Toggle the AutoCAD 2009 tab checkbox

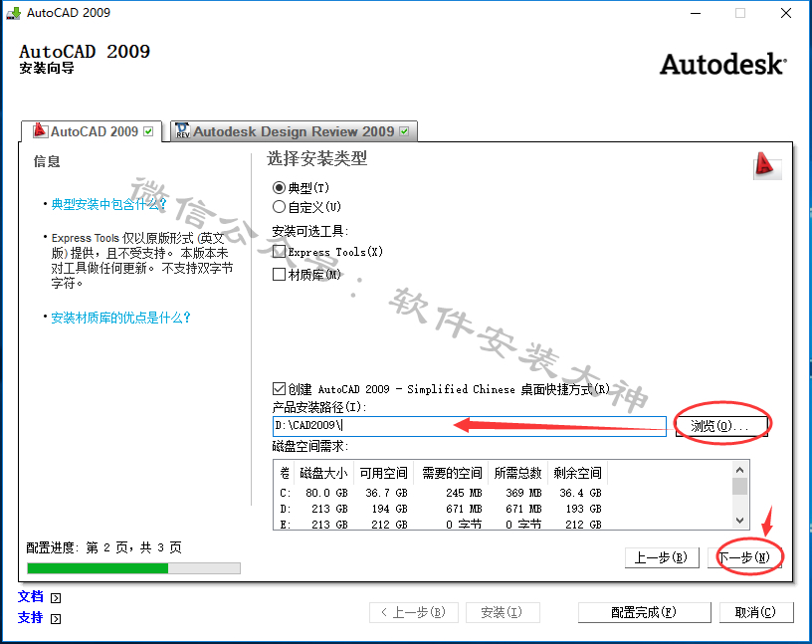pyautogui.click(x=148, y=131)
